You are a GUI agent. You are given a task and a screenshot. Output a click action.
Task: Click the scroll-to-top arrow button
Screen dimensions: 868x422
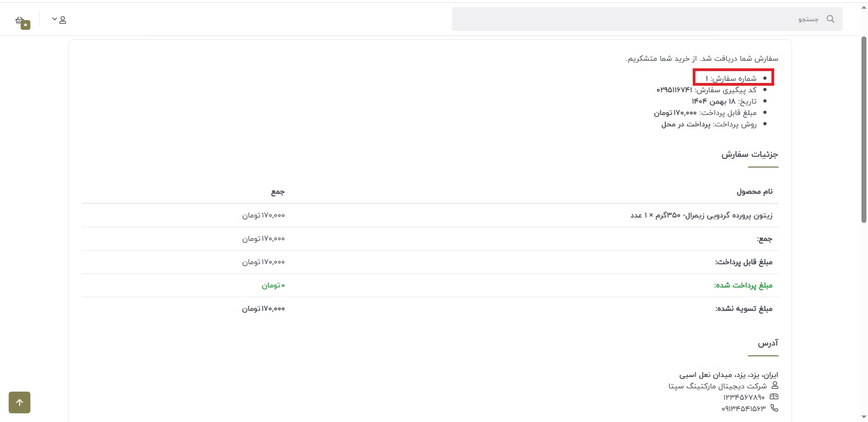[20, 402]
